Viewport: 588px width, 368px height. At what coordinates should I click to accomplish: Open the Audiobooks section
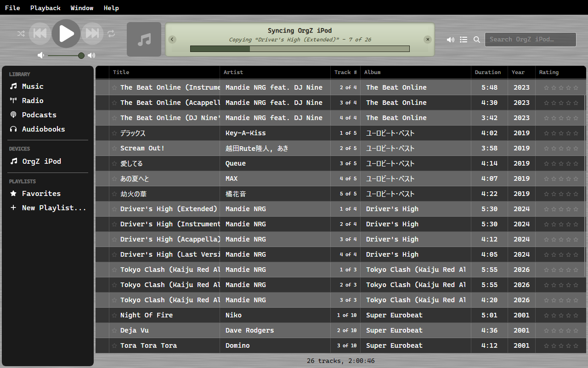pyautogui.click(x=48, y=129)
